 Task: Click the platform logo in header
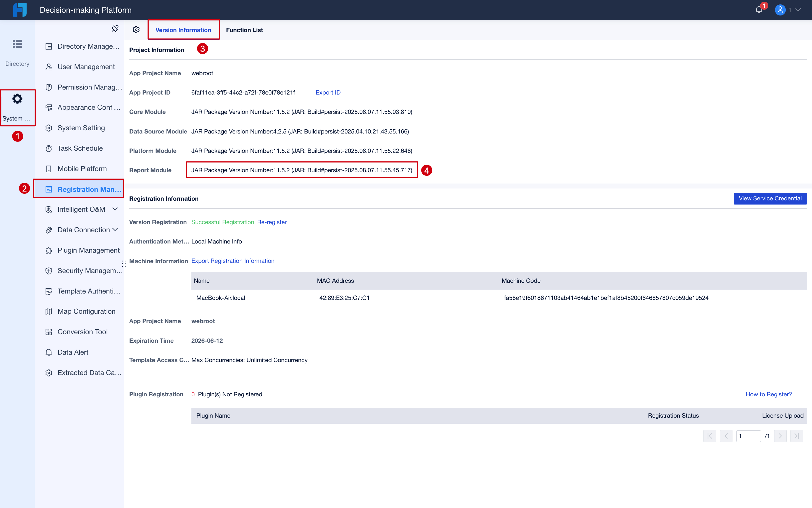pos(20,10)
